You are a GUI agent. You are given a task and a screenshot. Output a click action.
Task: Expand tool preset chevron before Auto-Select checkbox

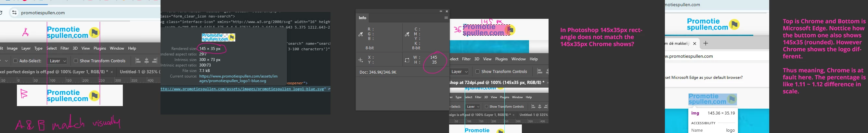6,61
